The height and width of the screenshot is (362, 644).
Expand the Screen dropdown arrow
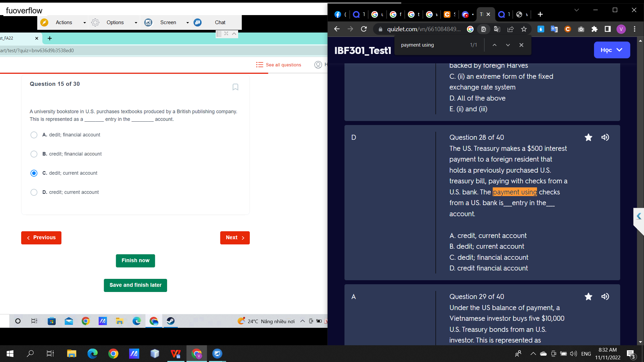click(x=187, y=23)
